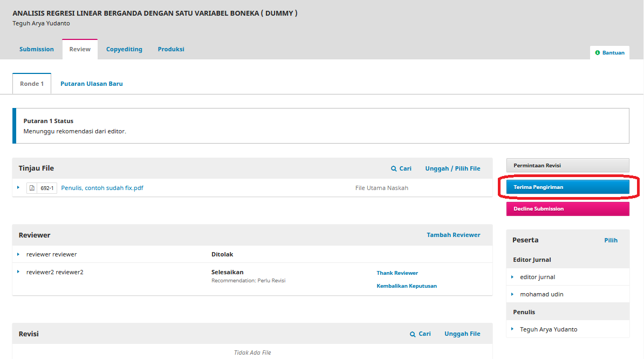Viewport: 644px width, 359px height.
Task: Expand Teguh Arya Yudanto author entry
Action: click(x=512, y=329)
